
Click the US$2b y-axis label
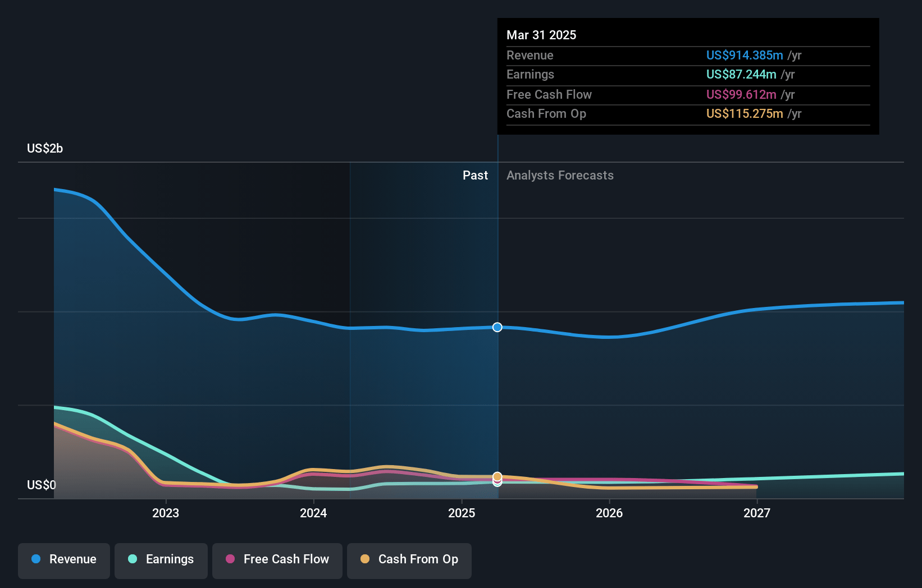click(45, 148)
